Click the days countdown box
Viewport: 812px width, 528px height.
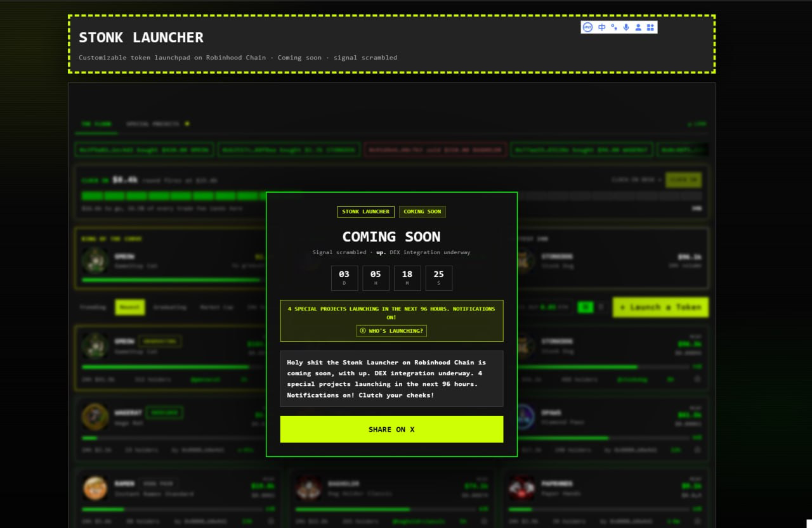point(344,278)
